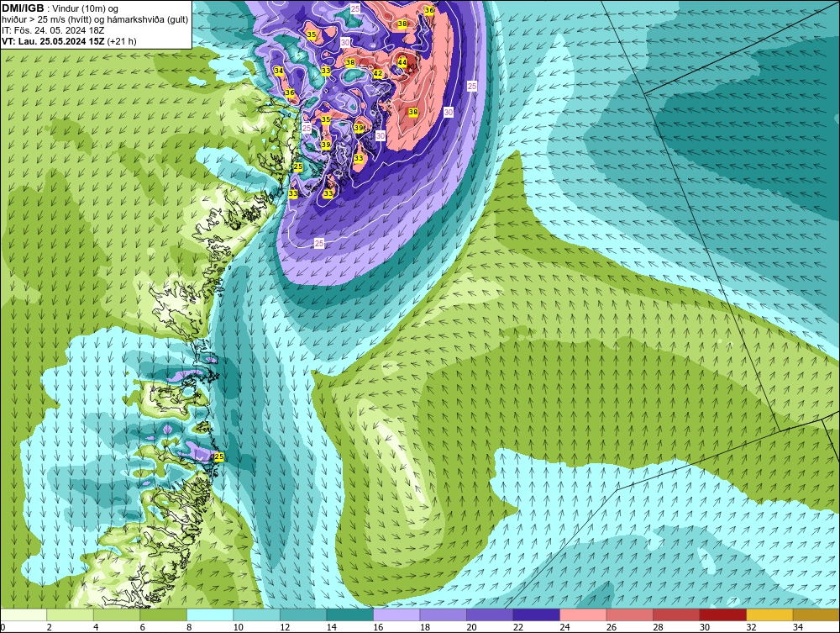Screen dimensions: 840x633
Task: Click the legend swatch for 2–4 m/s
Action: pos(71,615)
